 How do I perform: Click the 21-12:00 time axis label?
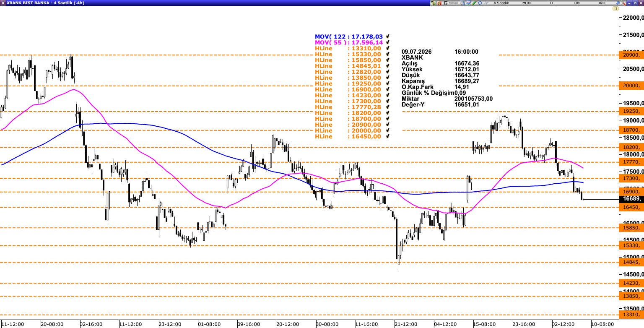click(x=406, y=324)
